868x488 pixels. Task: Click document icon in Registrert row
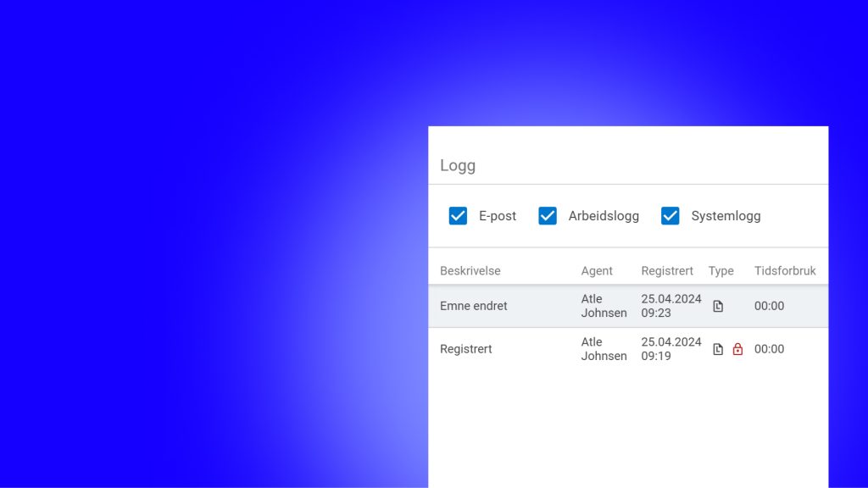718,349
